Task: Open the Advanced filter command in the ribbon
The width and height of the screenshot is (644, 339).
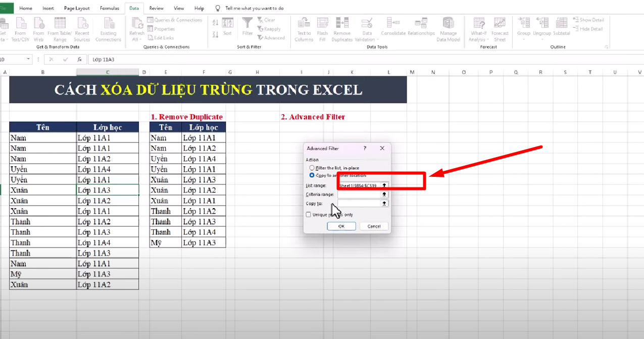Action: click(271, 38)
